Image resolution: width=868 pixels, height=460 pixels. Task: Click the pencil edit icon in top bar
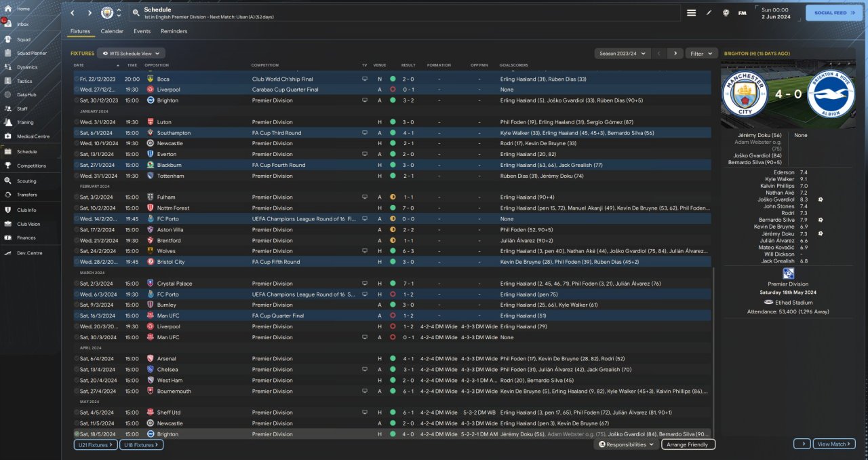[709, 13]
